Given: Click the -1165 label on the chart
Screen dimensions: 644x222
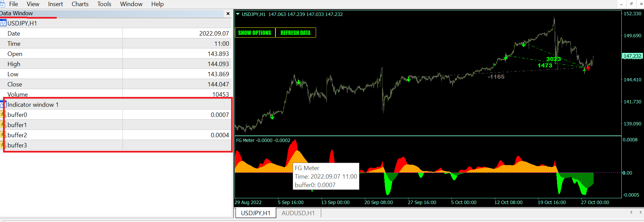Looking at the screenshot, I should click(x=496, y=77).
